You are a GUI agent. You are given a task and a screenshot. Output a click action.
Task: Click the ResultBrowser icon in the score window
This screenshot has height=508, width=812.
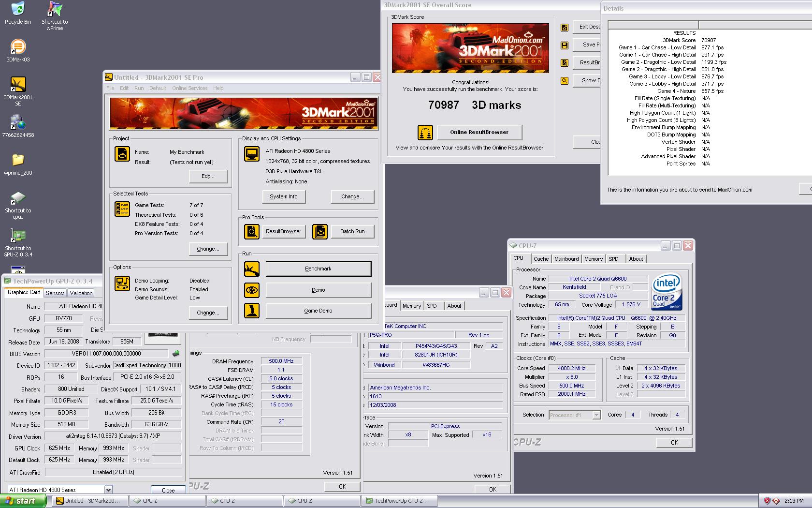point(565,63)
